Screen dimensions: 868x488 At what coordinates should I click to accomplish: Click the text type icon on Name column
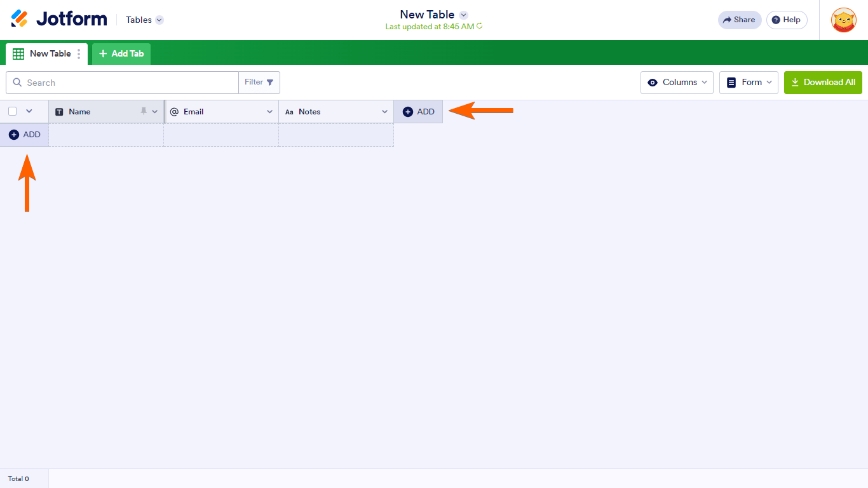click(x=58, y=111)
